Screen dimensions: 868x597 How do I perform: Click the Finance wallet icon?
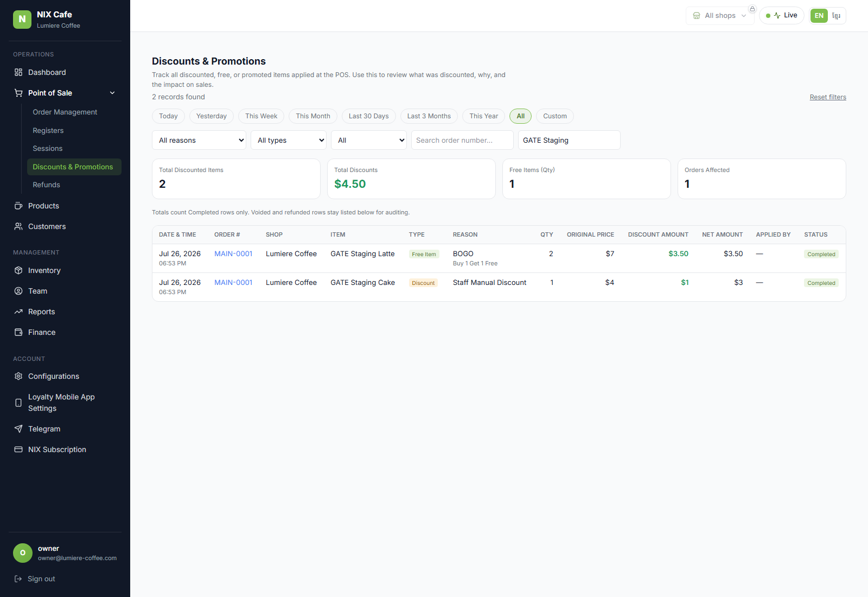coord(18,332)
